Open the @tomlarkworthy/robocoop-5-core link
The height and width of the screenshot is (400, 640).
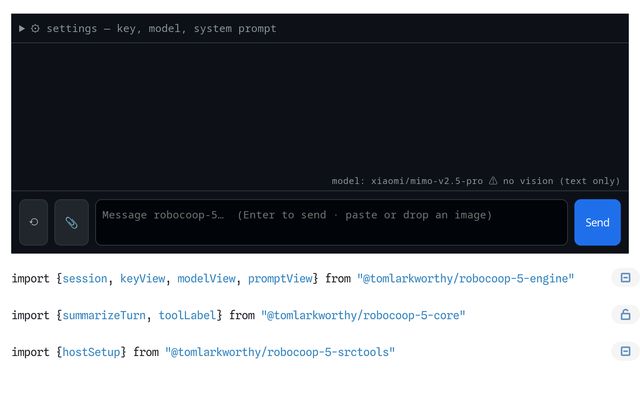point(363,316)
